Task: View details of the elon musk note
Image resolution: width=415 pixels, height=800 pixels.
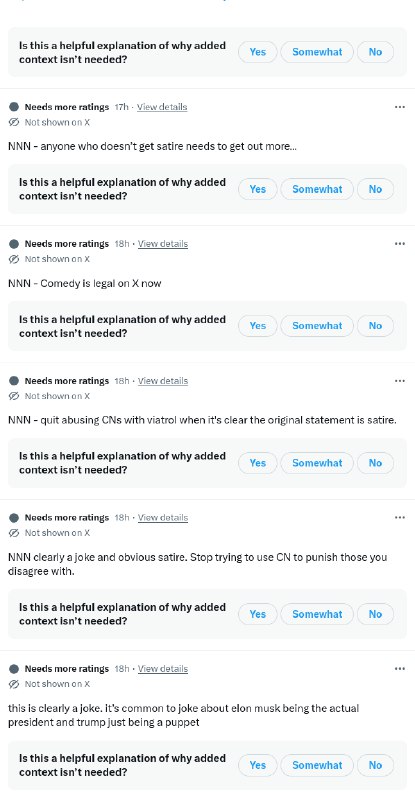Action: (x=163, y=668)
